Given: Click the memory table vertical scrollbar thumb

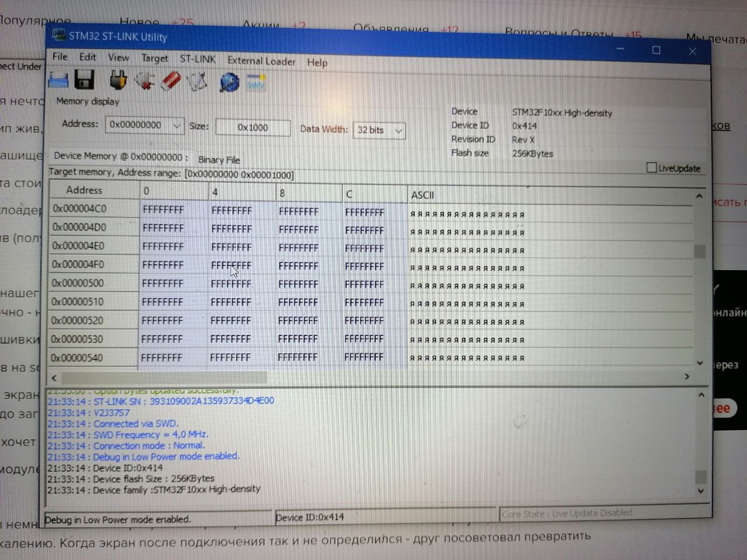Looking at the screenshot, I should point(699,251).
